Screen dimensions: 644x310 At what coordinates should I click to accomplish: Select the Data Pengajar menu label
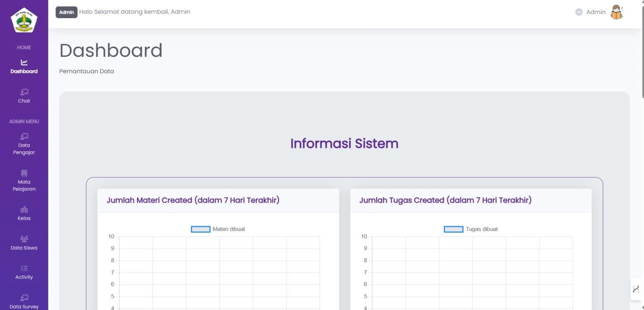pos(24,149)
